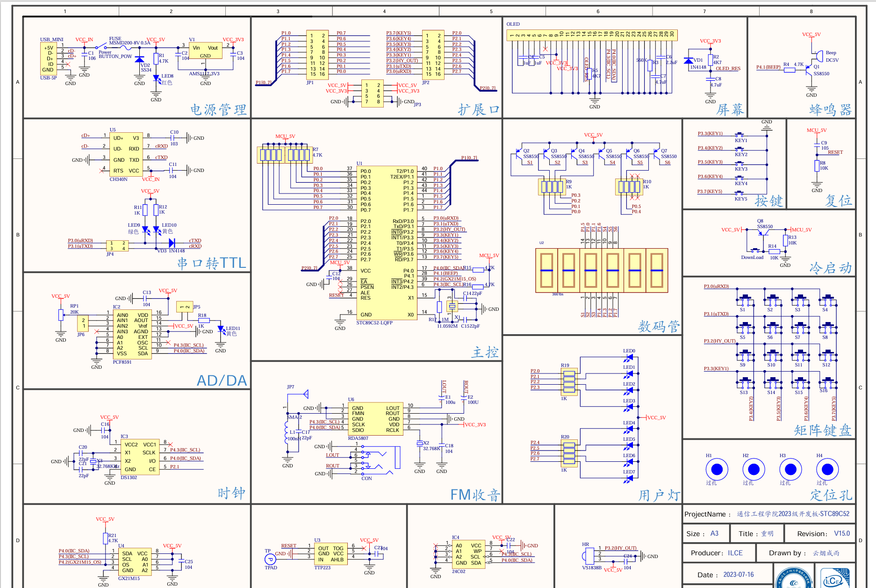Click the Producer ILCE field
Screen dimensions: 876x588
719,552
